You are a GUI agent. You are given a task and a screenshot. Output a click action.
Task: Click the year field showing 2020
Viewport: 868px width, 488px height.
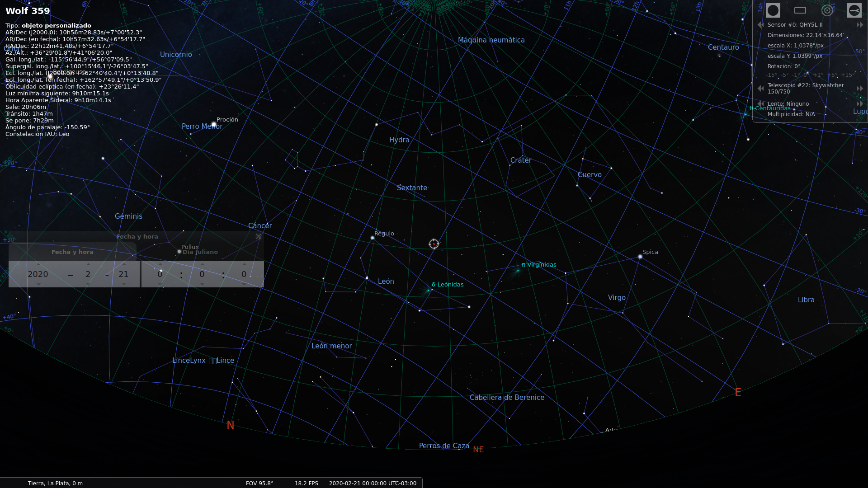point(38,274)
